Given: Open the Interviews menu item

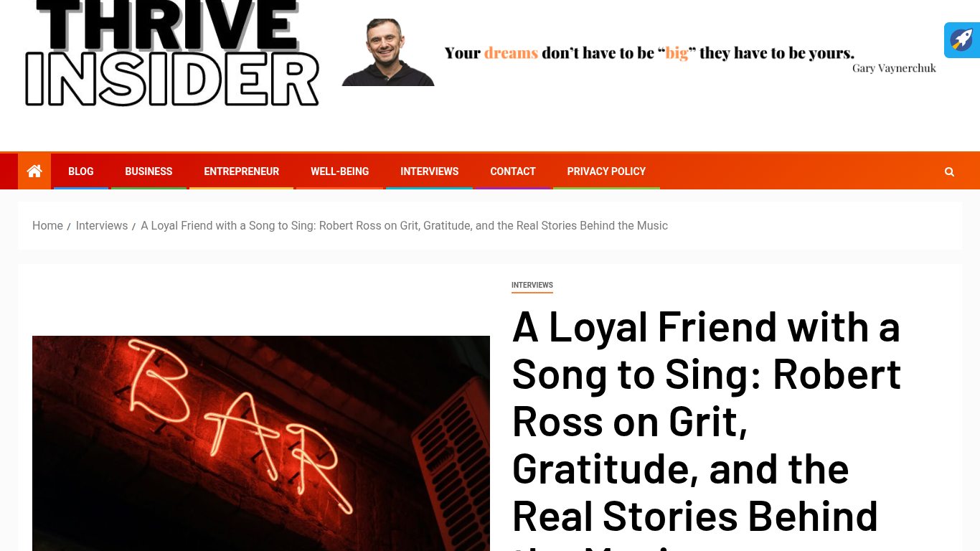Looking at the screenshot, I should point(429,171).
